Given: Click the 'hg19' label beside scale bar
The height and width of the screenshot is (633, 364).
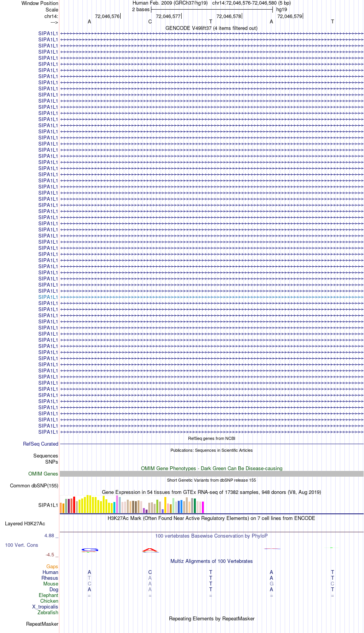Looking at the screenshot, I should tap(282, 9).
